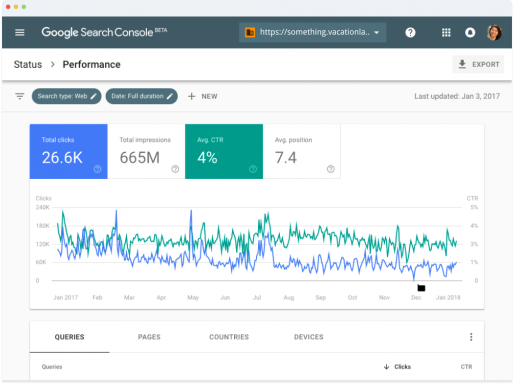Open the user account avatar

(494, 32)
